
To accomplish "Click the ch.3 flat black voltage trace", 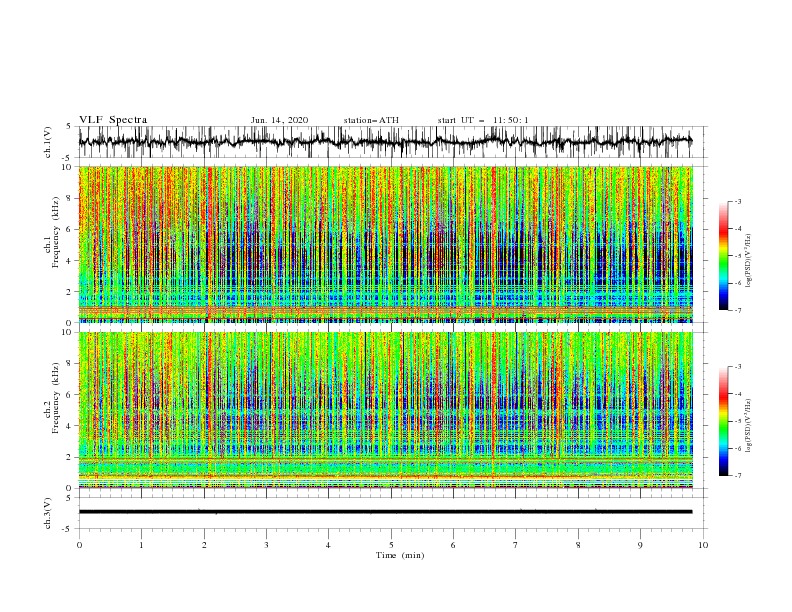I will pos(385,512).
